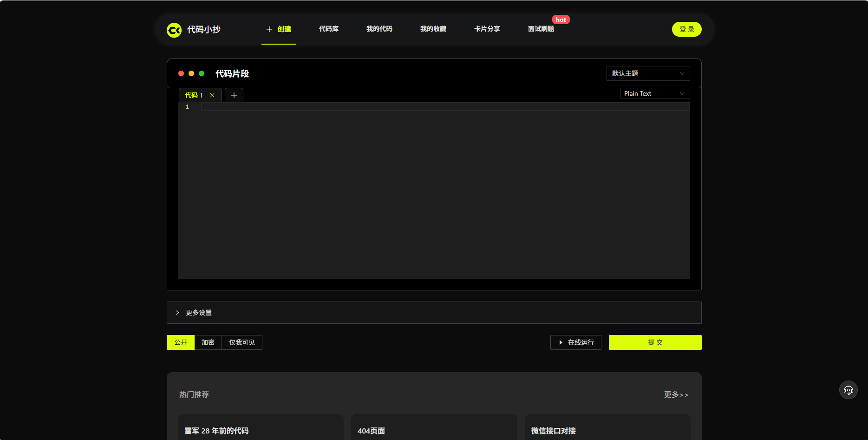Select 公开 visibility option
The image size is (868, 440).
click(181, 342)
